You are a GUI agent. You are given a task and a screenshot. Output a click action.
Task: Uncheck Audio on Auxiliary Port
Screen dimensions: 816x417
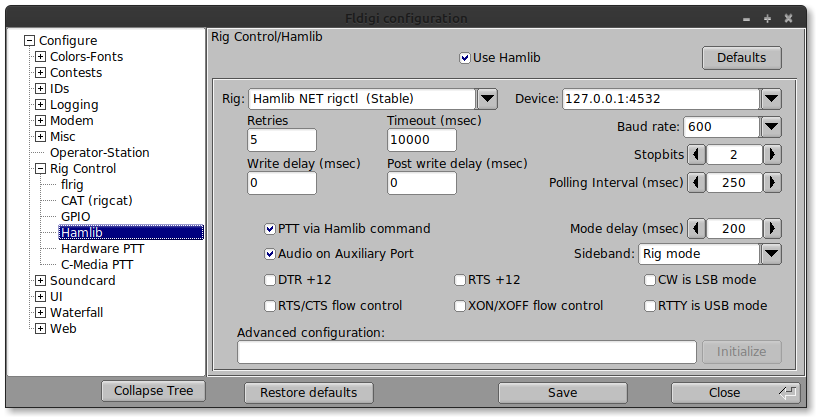coord(270,254)
